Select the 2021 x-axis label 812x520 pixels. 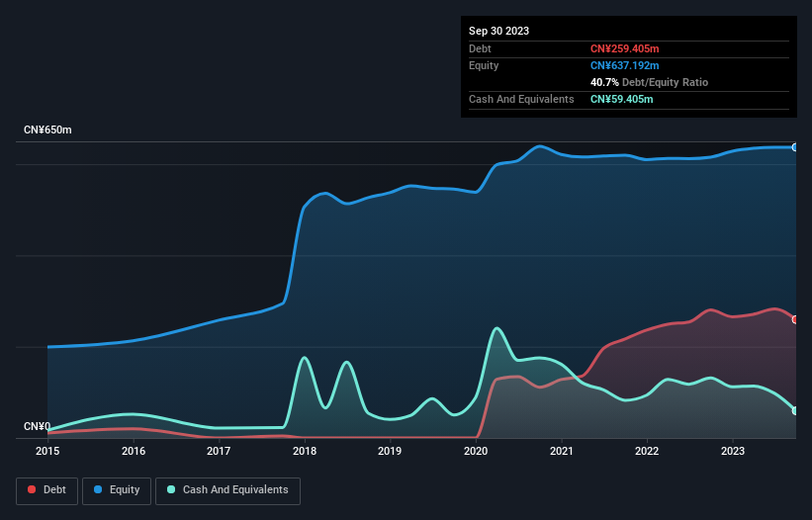562,451
